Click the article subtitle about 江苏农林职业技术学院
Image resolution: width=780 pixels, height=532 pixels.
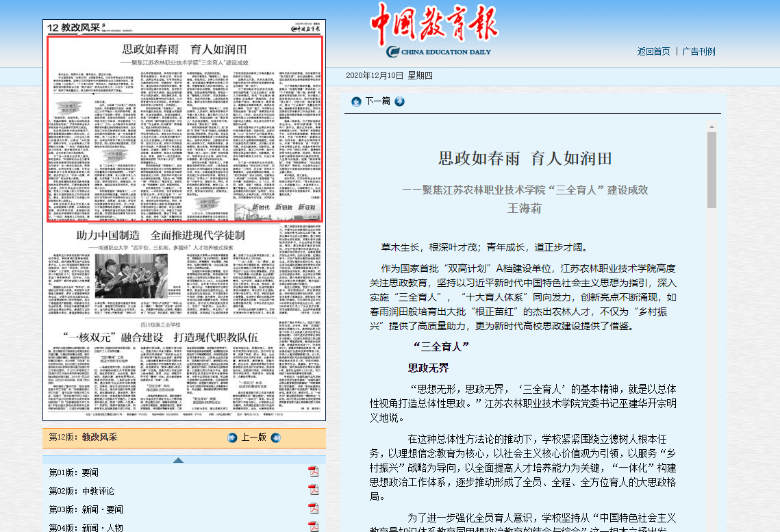525,190
